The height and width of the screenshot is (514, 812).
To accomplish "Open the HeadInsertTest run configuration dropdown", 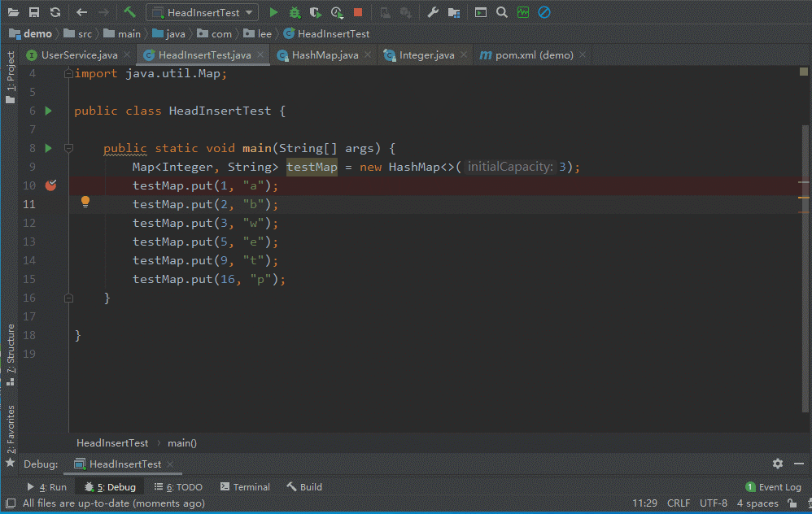I will click(203, 12).
